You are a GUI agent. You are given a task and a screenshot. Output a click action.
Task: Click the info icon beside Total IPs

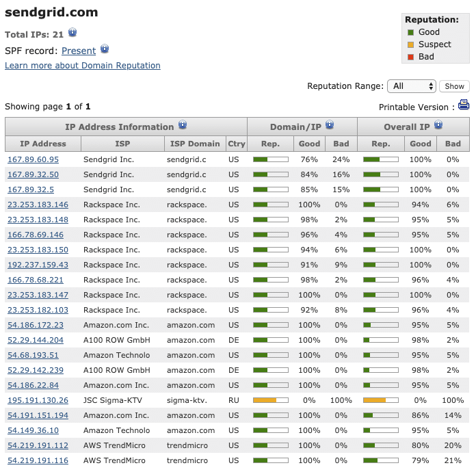(72, 32)
